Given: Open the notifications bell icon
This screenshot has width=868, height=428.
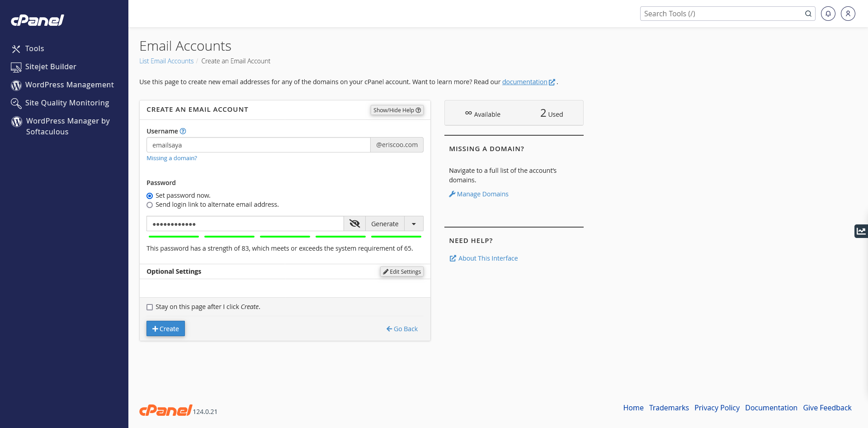Looking at the screenshot, I should [x=828, y=14].
